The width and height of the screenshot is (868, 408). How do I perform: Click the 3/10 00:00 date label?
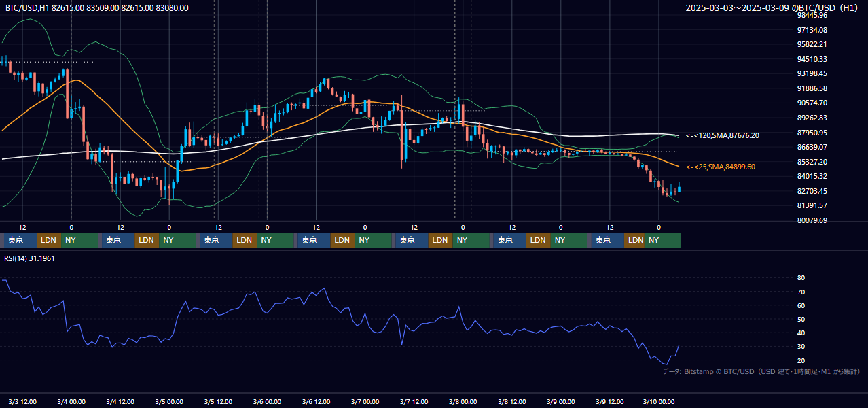click(x=658, y=401)
